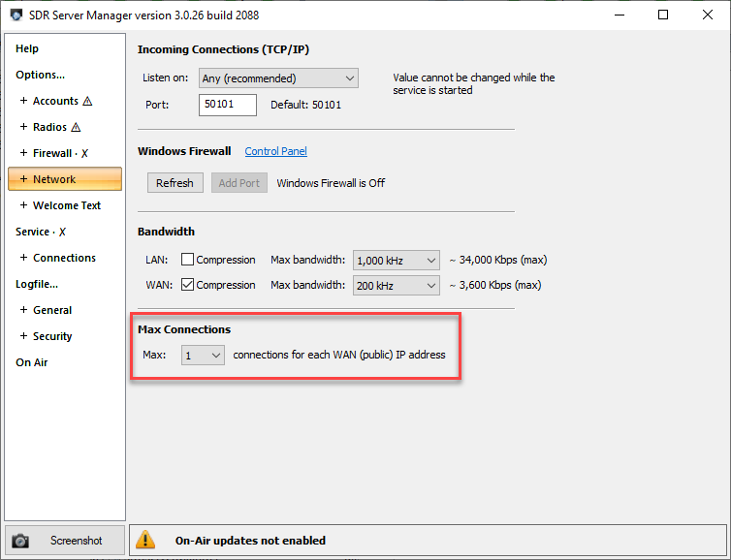Image resolution: width=731 pixels, height=560 pixels.
Task: Click the X status icon beside Service
Action: [x=62, y=232]
